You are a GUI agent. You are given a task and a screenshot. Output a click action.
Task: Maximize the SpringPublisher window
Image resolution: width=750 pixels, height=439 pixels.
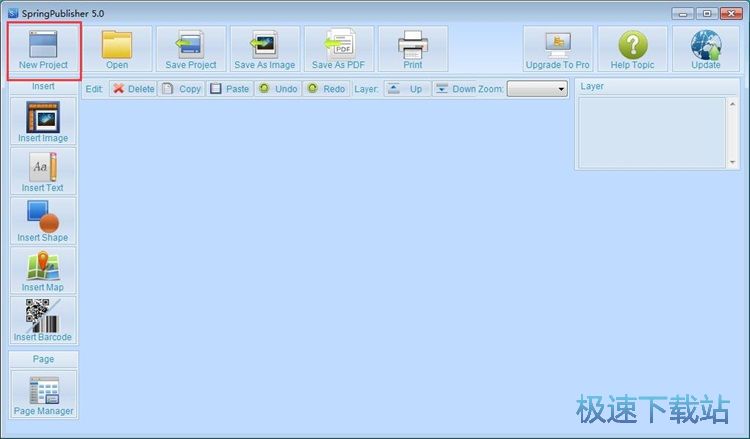pos(706,13)
